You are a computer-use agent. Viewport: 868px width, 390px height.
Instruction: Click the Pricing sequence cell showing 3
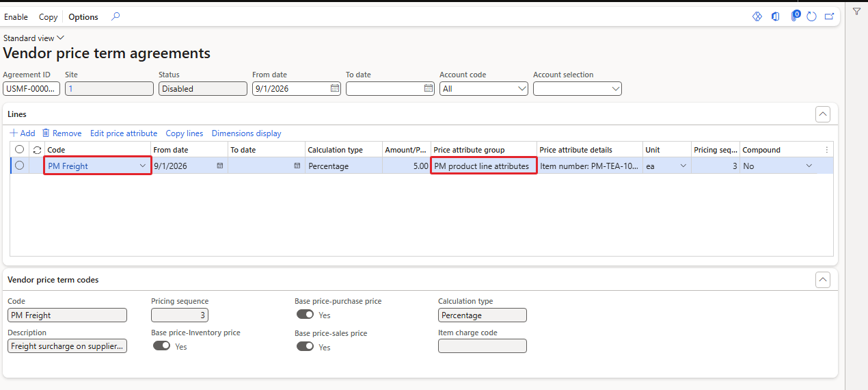[716, 166]
